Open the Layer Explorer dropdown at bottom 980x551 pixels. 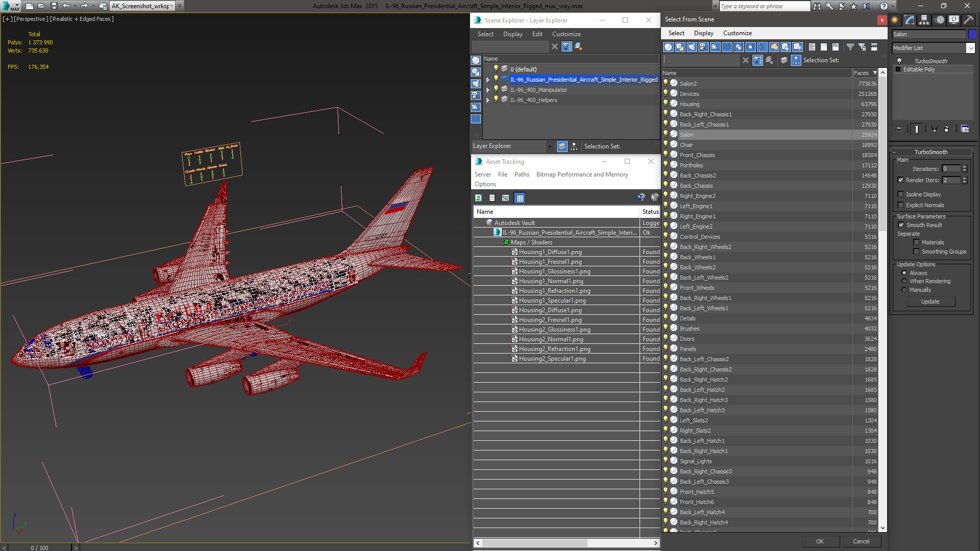point(550,146)
